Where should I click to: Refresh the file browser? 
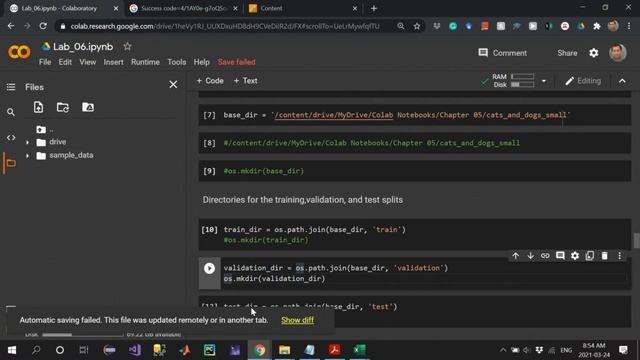coord(63,107)
